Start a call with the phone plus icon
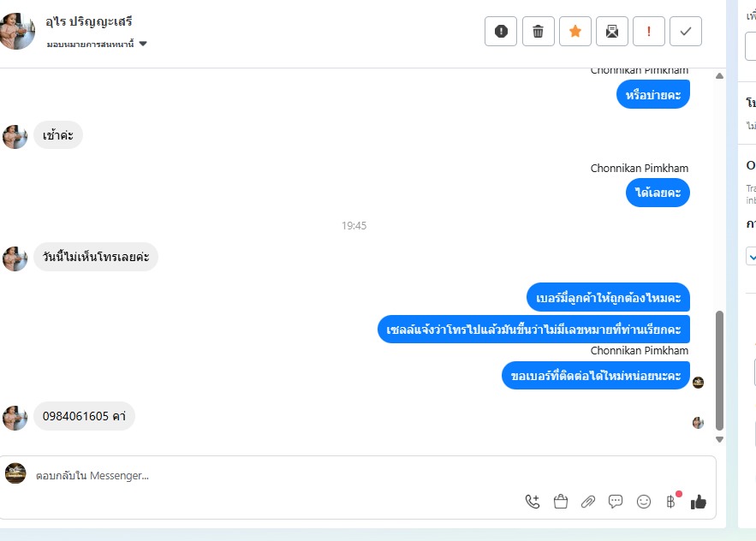 coord(533,502)
